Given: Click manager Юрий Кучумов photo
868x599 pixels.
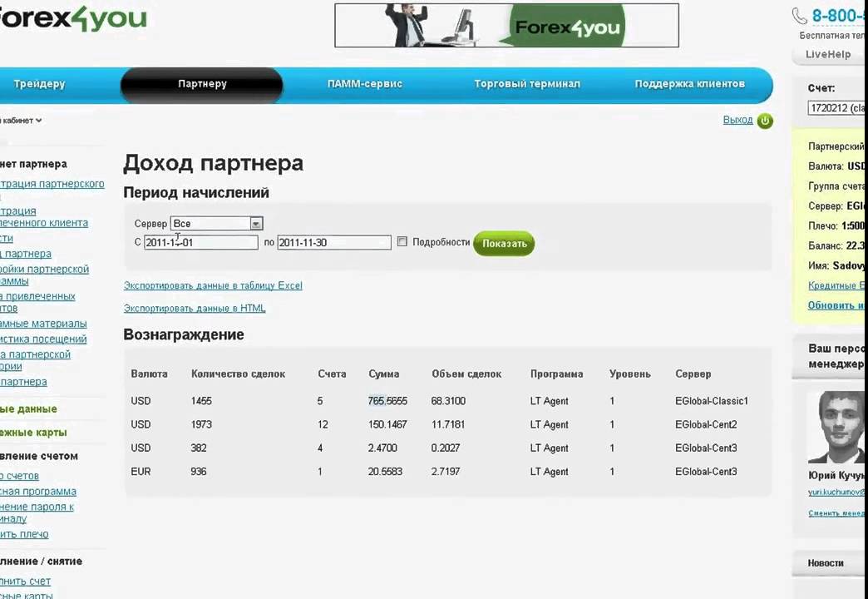Looking at the screenshot, I should click(837, 428).
